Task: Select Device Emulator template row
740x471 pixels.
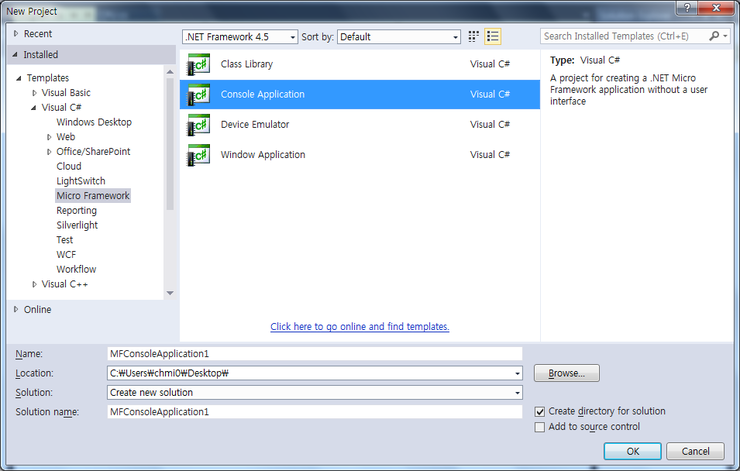Action: [360, 125]
